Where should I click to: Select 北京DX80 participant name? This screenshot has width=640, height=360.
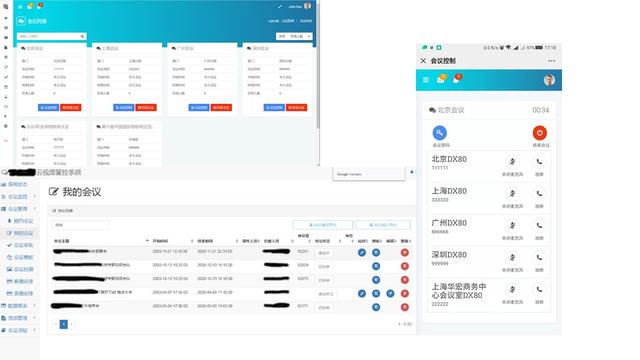pyautogui.click(x=449, y=159)
